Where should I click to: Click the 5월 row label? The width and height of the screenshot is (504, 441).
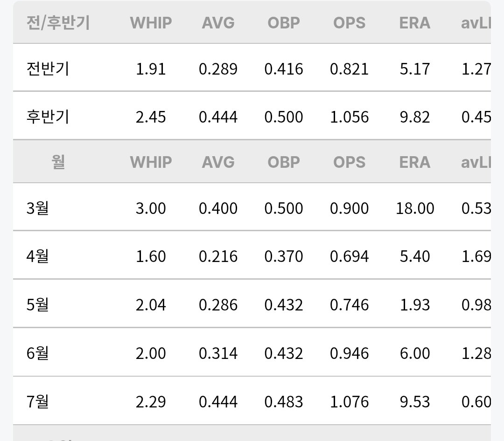(38, 304)
